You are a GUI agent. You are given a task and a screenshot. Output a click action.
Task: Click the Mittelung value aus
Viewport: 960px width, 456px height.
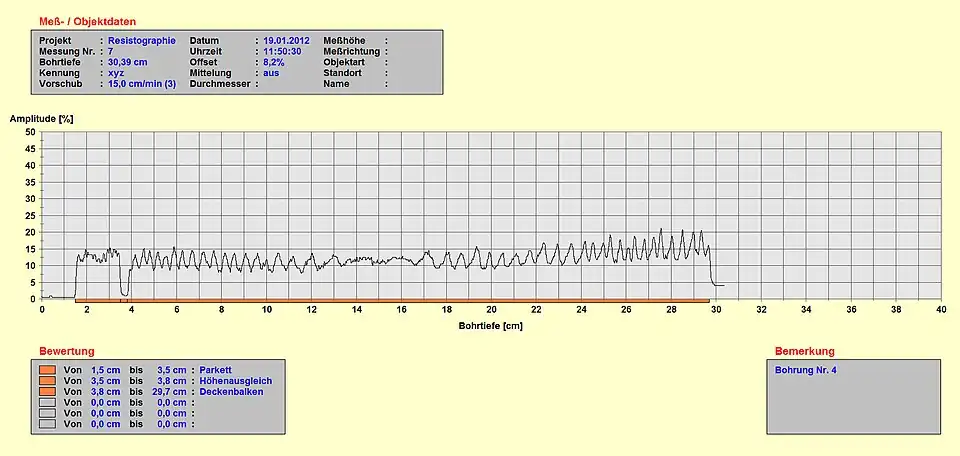click(x=271, y=73)
